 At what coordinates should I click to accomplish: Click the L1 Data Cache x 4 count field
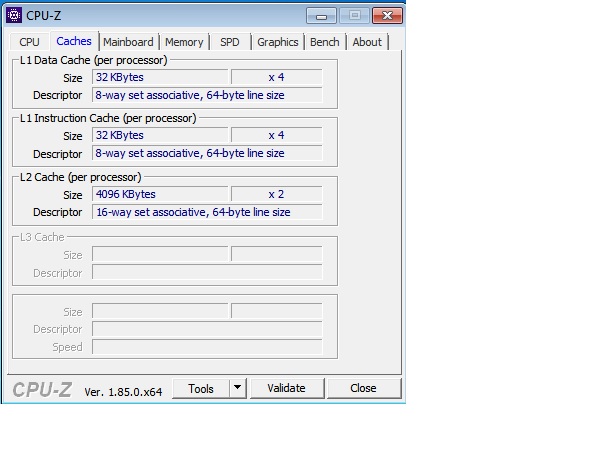point(276,77)
